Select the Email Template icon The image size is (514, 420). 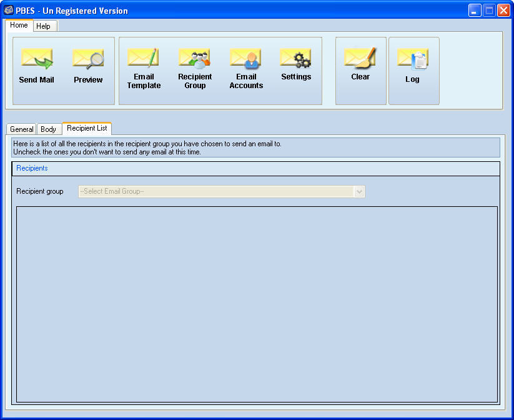pyautogui.click(x=144, y=62)
